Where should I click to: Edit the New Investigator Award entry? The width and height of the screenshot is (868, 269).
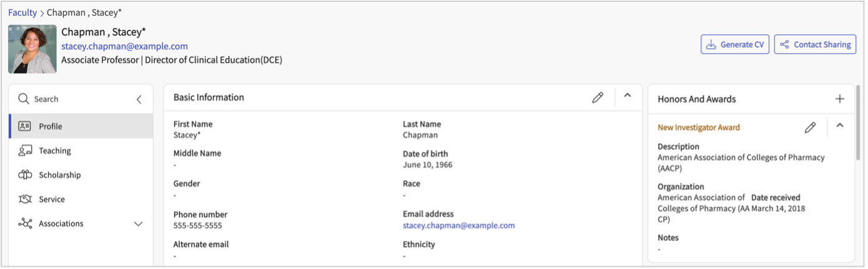point(810,128)
